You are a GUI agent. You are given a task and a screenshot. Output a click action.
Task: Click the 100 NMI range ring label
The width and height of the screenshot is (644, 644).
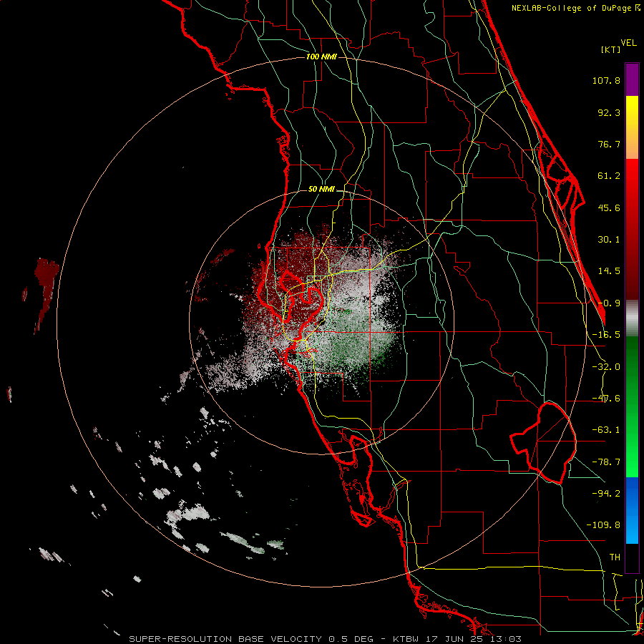tap(321, 57)
